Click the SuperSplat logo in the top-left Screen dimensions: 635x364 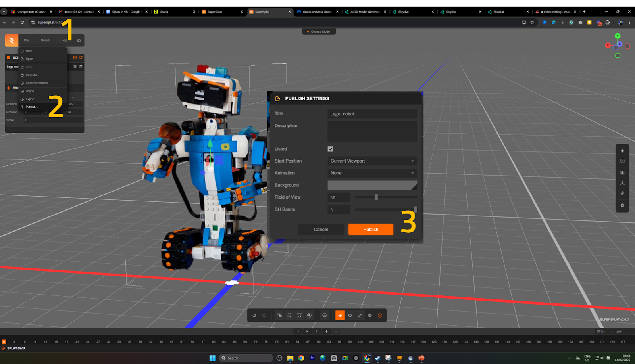click(x=11, y=40)
